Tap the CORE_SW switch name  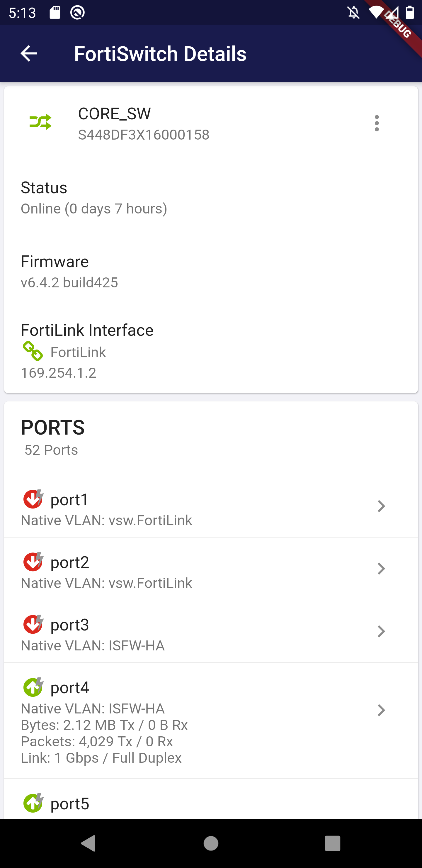coord(115,113)
